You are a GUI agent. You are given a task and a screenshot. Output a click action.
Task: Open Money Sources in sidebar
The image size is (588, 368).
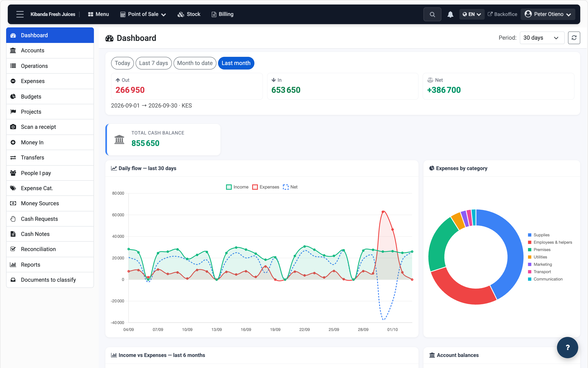(50, 203)
